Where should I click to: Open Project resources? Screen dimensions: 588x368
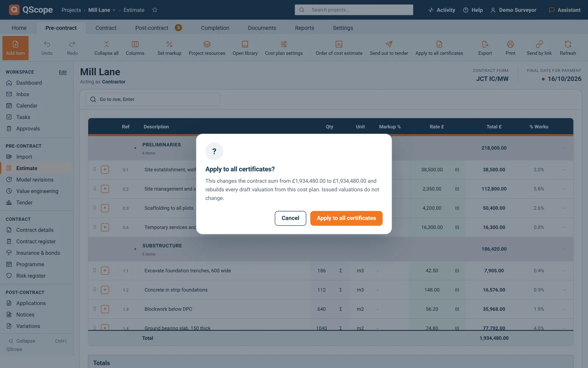(207, 48)
